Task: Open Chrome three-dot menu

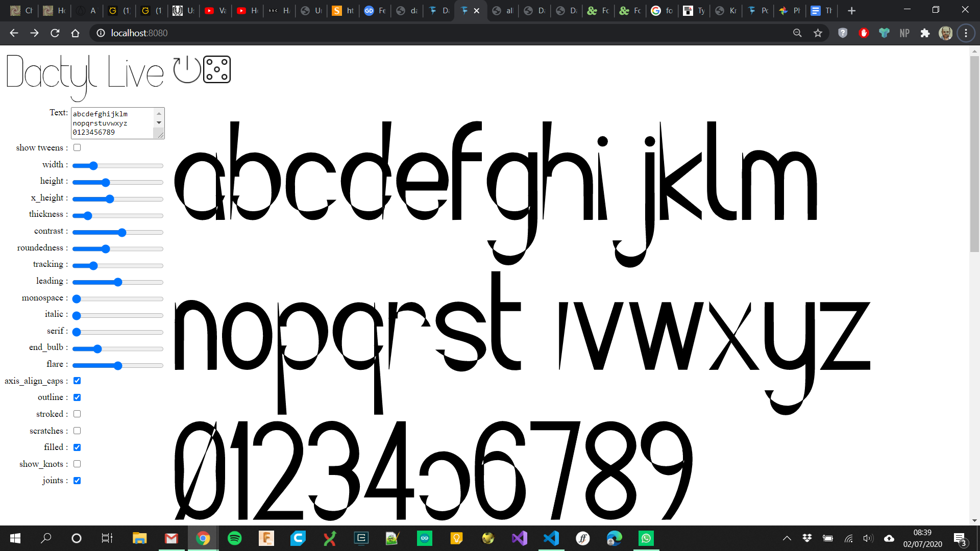Action: tap(966, 33)
